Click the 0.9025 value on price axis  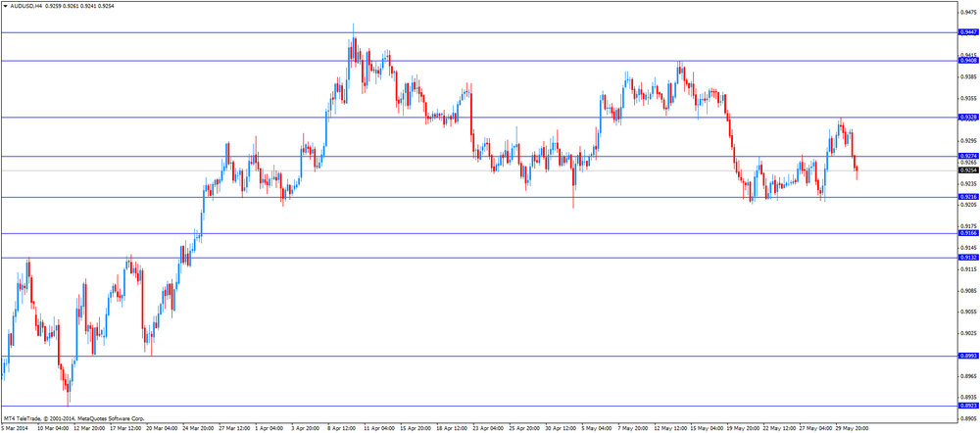969,333
